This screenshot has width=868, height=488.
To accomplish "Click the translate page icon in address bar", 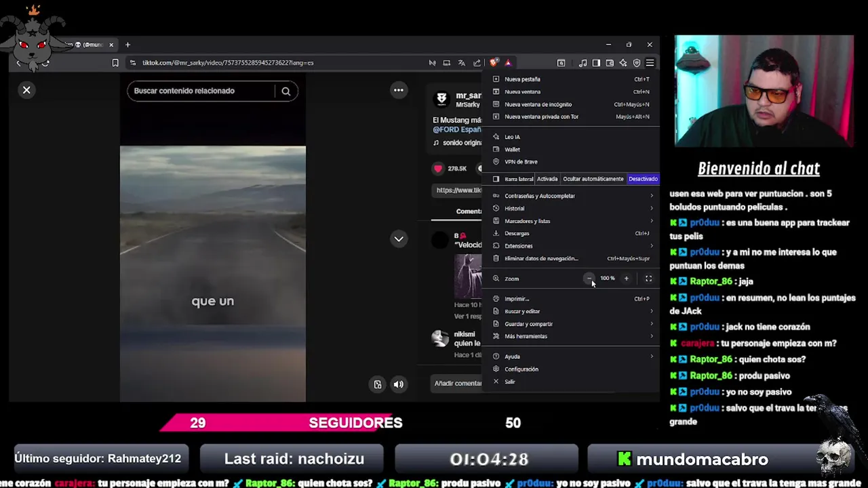I will pos(462,63).
